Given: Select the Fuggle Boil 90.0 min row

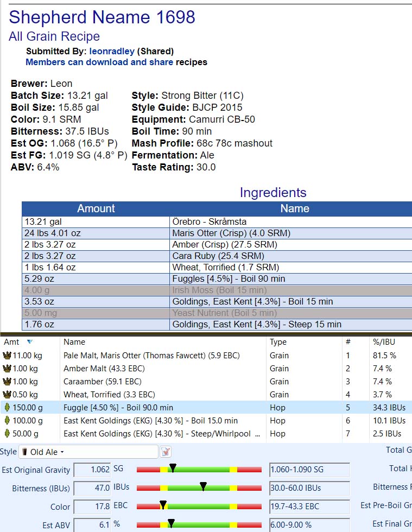Looking at the screenshot, I should [206, 407].
